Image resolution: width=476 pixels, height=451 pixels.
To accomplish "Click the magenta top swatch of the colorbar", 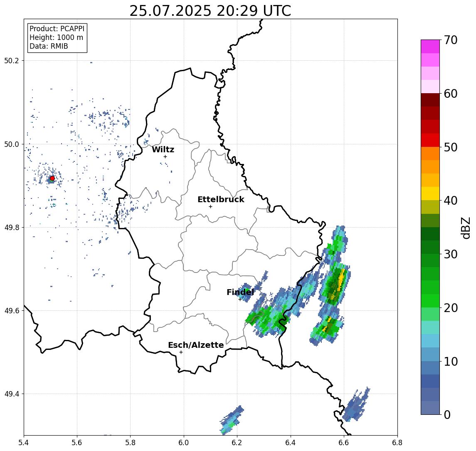I will click(x=430, y=47).
